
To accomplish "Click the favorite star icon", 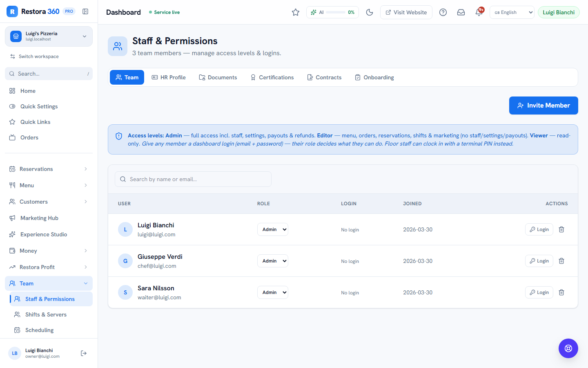I will click(296, 12).
